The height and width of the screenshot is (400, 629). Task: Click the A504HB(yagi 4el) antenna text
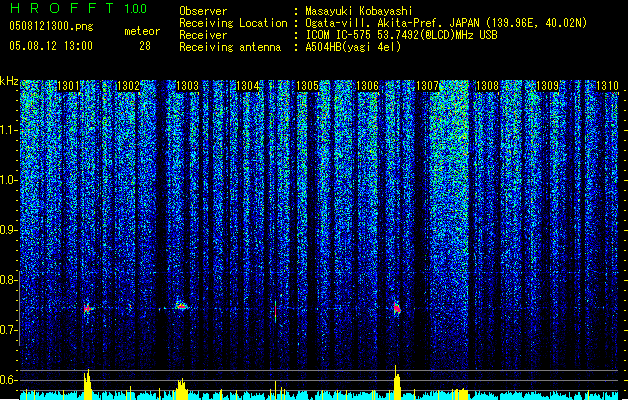tap(353, 47)
